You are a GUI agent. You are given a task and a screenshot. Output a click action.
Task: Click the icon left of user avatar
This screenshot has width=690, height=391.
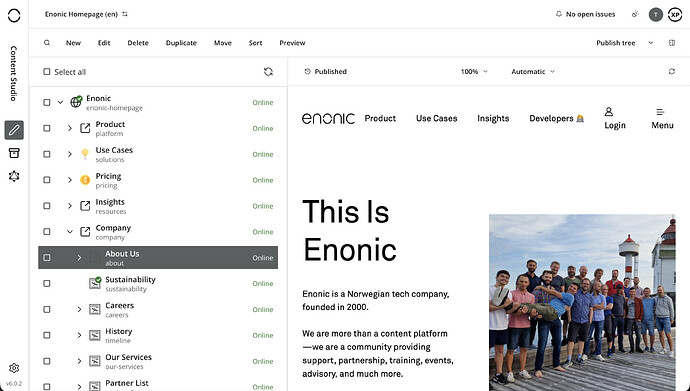click(x=635, y=14)
